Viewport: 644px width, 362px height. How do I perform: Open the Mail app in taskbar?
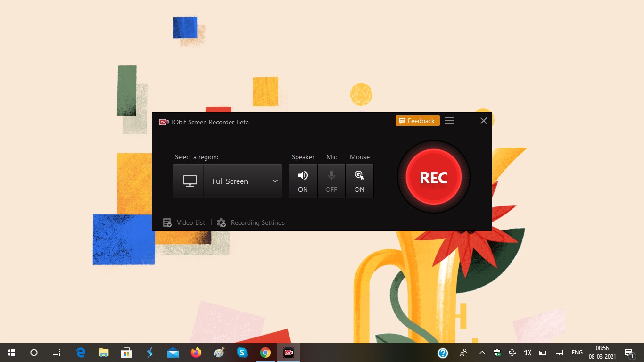pyautogui.click(x=173, y=353)
